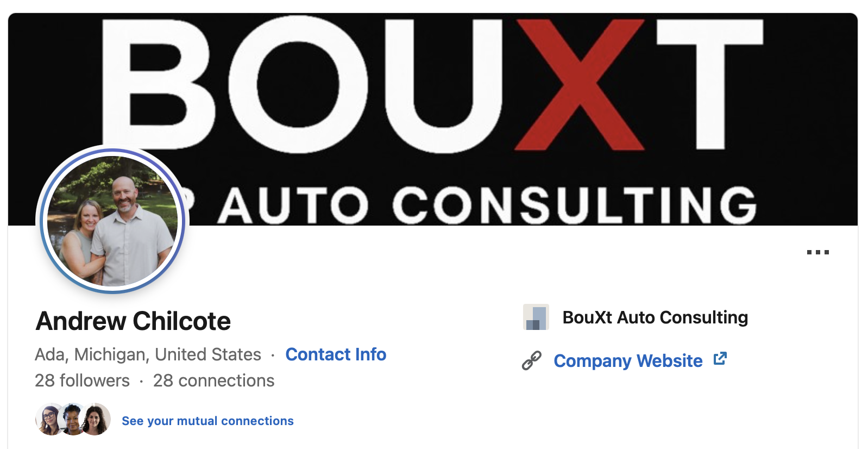Open the three-dot More actions menu
Viewport: 868px width, 449px height.
[x=817, y=252]
